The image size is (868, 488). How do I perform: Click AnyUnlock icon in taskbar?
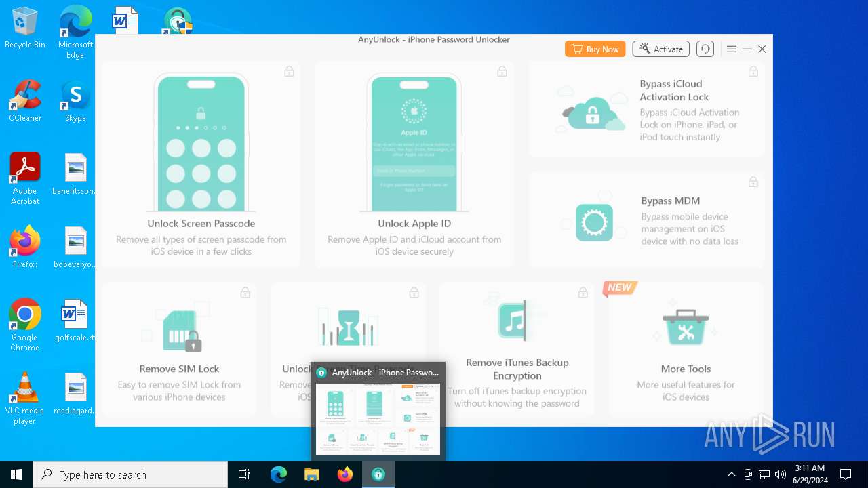pyautogui.click(x=378, y=474)
